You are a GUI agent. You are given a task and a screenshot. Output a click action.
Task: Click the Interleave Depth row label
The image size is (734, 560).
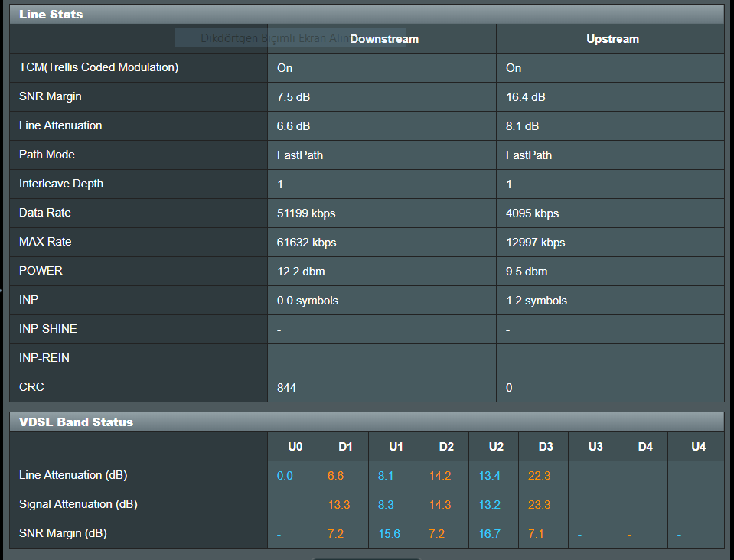tap(61, 184)
